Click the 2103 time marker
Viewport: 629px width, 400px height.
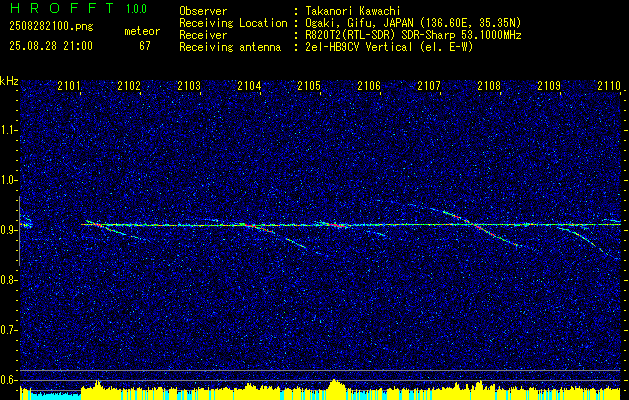pos(189,86)
